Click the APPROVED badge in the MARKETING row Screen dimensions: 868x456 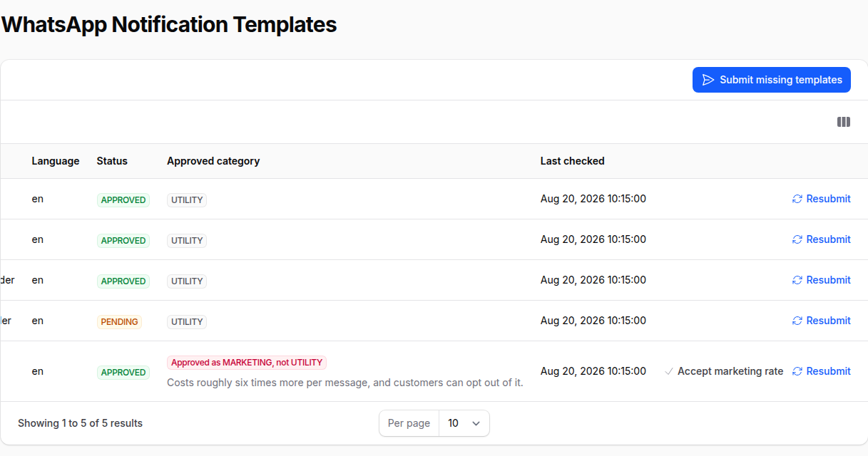[123, 373]
